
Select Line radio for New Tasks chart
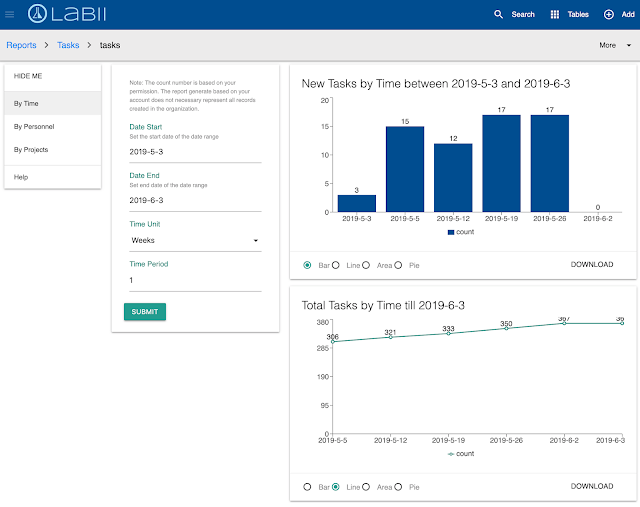click(x=336, y=265)
